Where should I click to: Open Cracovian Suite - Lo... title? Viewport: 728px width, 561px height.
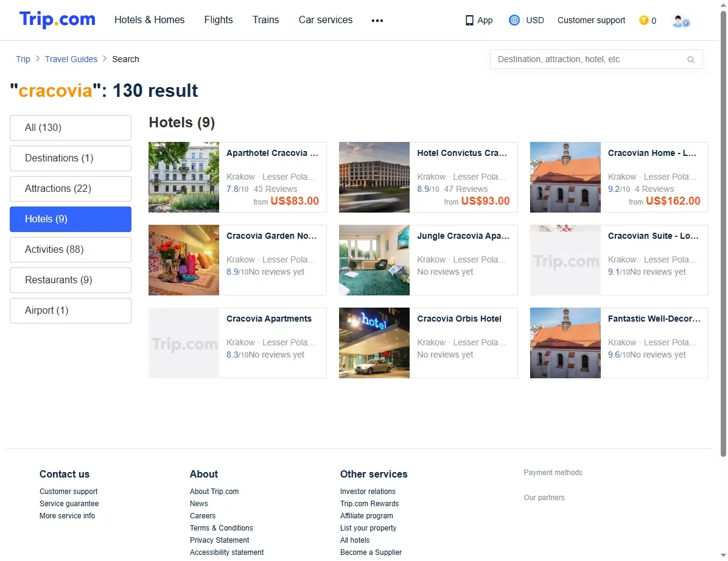653,236
